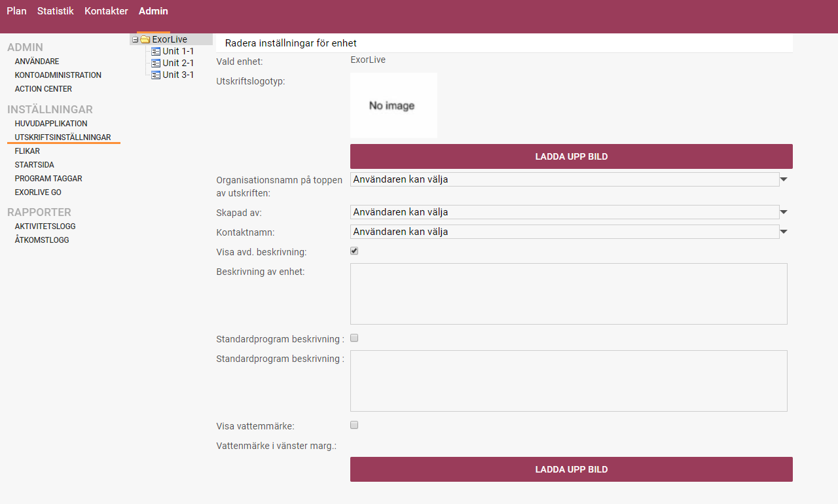Click the Unit 3-1 unit icon
This screenshot has height=504, width=838.
(x=156, y=75)
